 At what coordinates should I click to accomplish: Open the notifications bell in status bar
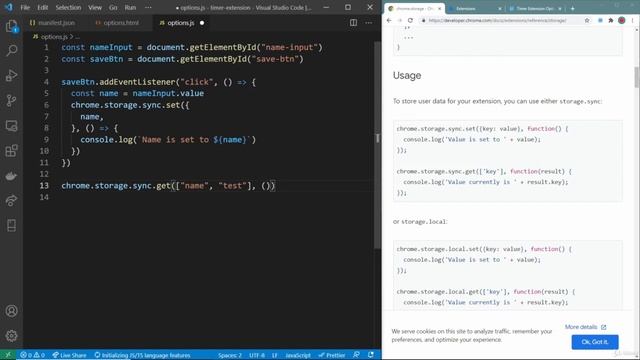tap(371, 355)
